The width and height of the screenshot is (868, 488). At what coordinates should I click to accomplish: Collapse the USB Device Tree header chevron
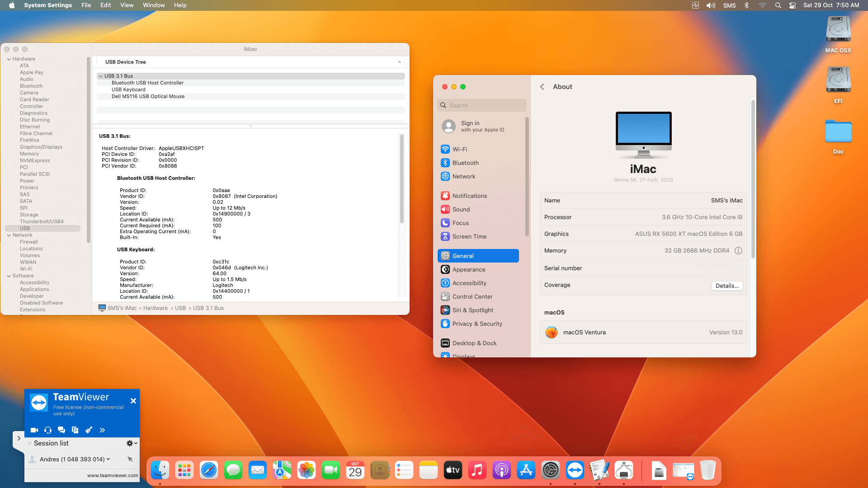click(x=399, y=62)
